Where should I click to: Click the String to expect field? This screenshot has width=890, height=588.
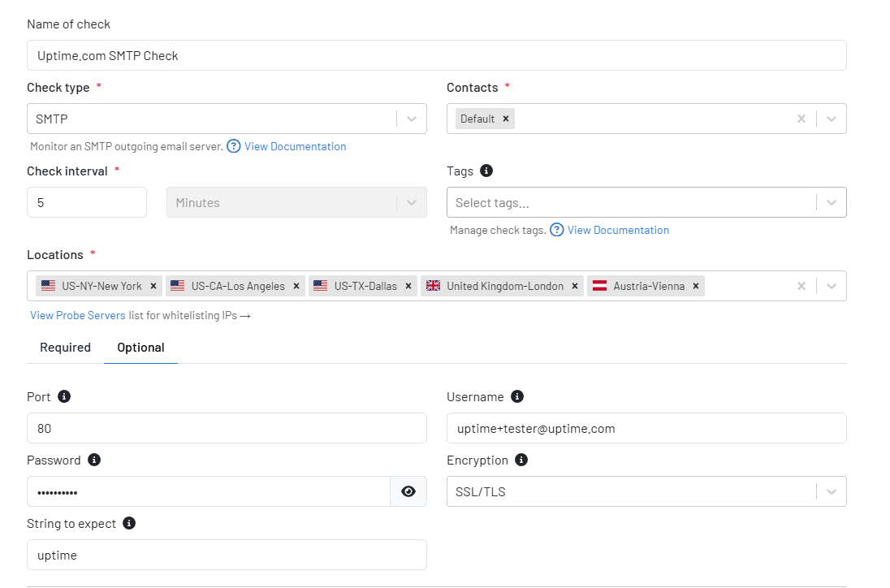point(227,555)
